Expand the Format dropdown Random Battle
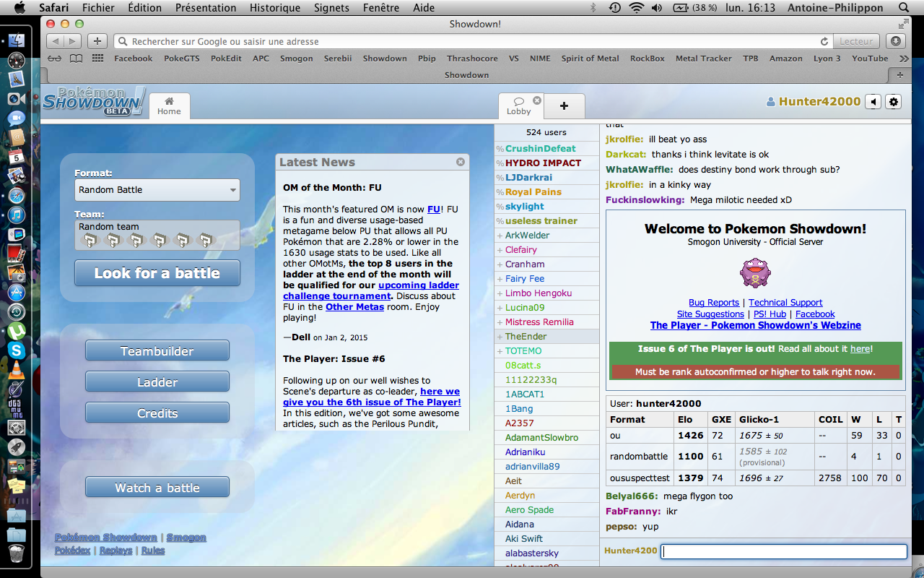The image size is (924, 578). coord(157,190)
